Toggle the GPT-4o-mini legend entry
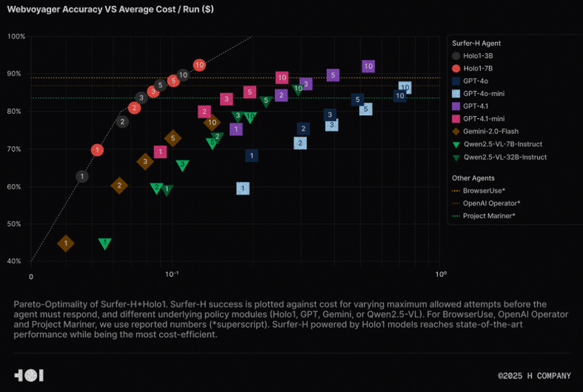 click(478, 94)
